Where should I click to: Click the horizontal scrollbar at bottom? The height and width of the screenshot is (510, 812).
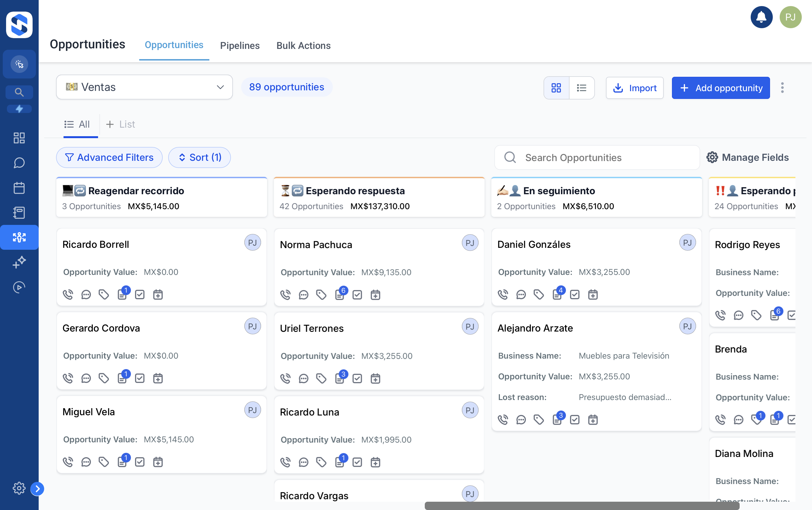[582, 506]
